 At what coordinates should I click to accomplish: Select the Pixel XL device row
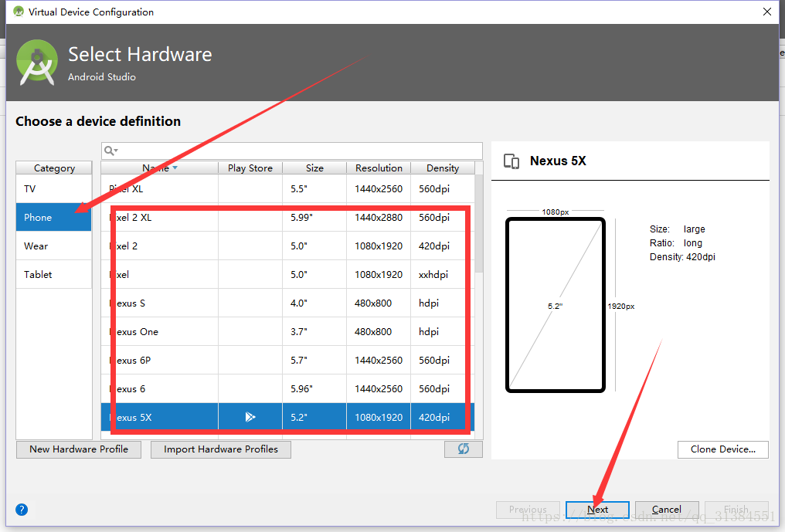click(288, 188)
